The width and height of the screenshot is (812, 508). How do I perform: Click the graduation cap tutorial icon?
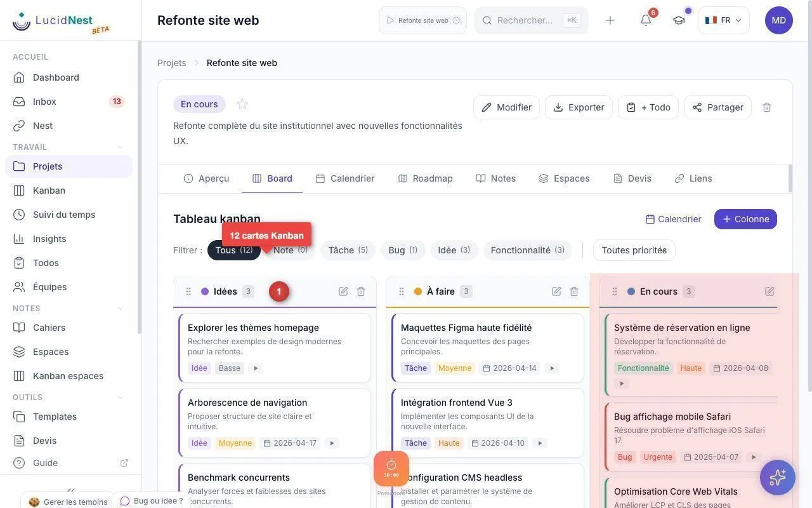[x=679, y=20]
